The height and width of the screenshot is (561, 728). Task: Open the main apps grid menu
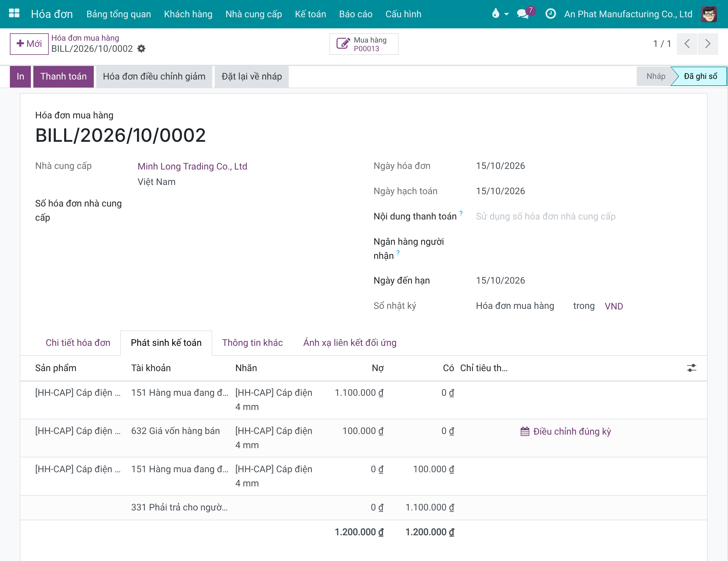tap(14, 14)
